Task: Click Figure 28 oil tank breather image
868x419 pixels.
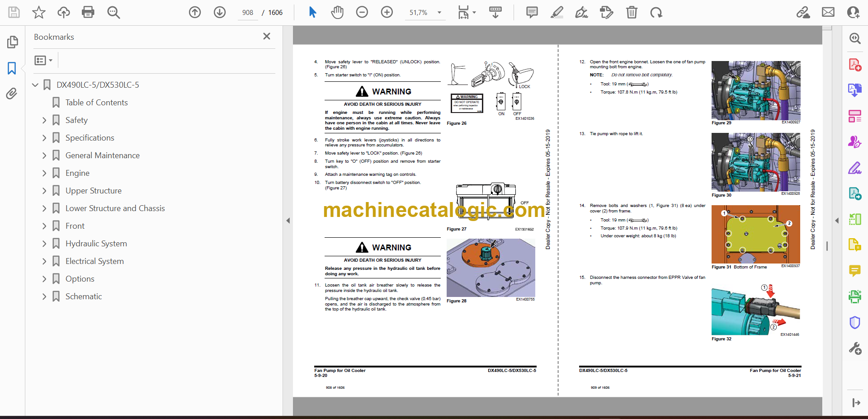Action: point(491,268)
